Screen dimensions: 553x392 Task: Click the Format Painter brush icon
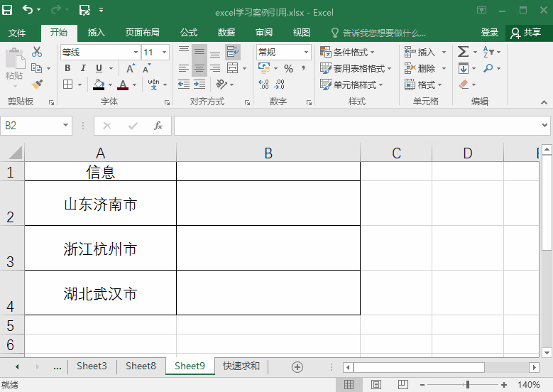tap(37, 85)
